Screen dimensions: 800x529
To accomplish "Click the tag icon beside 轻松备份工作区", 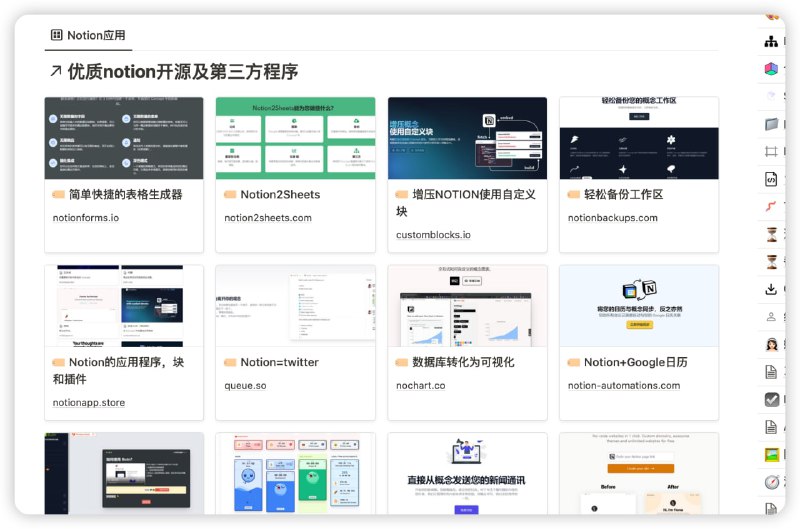I will [574, 194].
